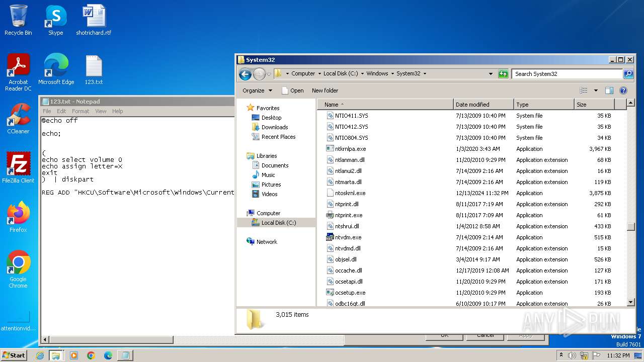Click Chrome icon in the taskbar
Viewport: 644px width, 362px height.
[x=91, y=355]
